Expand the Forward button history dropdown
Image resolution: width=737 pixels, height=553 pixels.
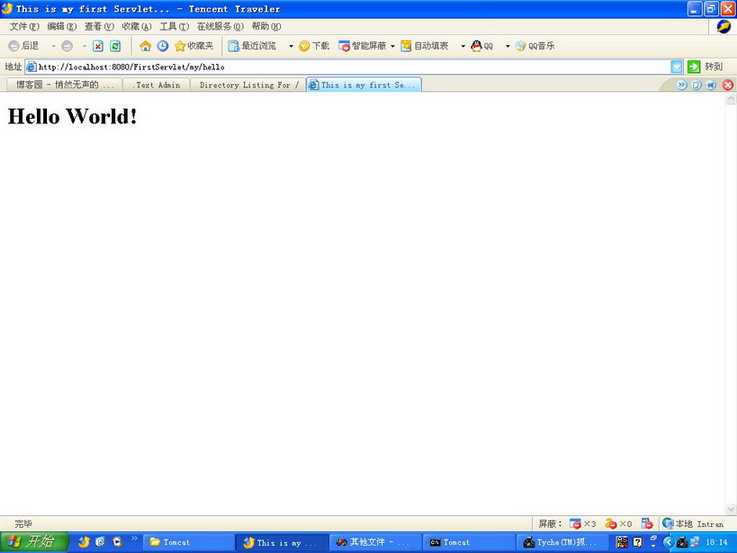pyautogui.click(x=84, y=46)
